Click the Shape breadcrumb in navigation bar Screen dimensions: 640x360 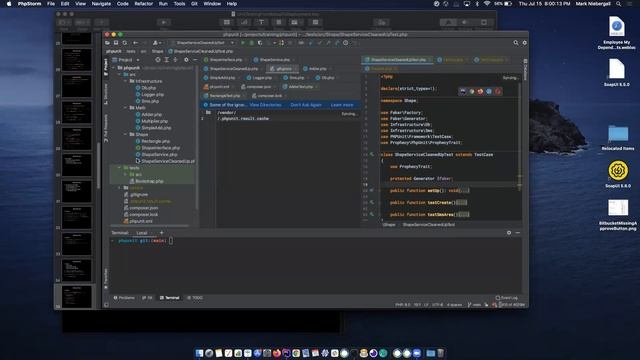coord(158,51)
